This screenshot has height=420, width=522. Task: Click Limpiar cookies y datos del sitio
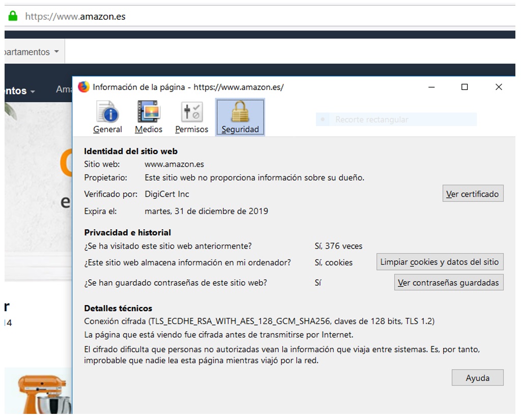pos(440,262)
